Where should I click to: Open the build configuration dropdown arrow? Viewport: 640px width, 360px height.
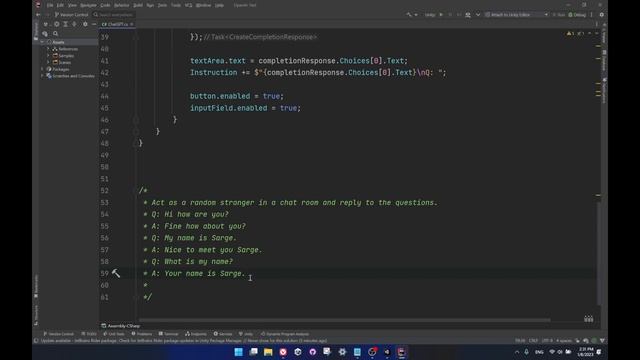416,15
